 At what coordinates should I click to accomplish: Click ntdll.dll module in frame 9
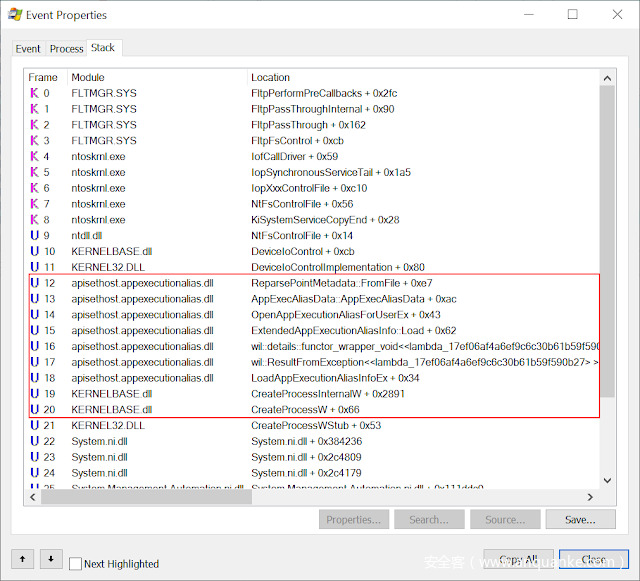pos(87,236)
